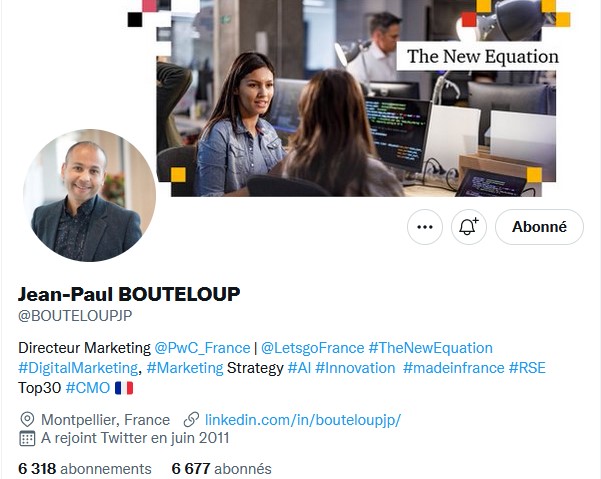Click the link chain icon
Image resolution: width=601 pixels, height=479 pixels.
[191, 420]
